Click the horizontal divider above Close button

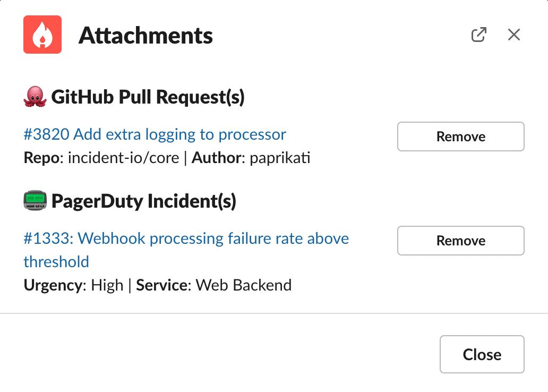274,313
